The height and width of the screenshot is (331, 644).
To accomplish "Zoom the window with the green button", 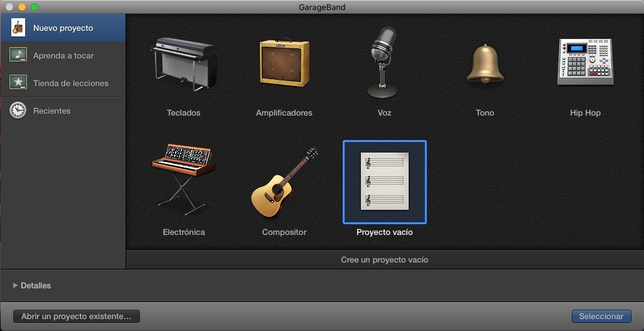I will [35, 7].
